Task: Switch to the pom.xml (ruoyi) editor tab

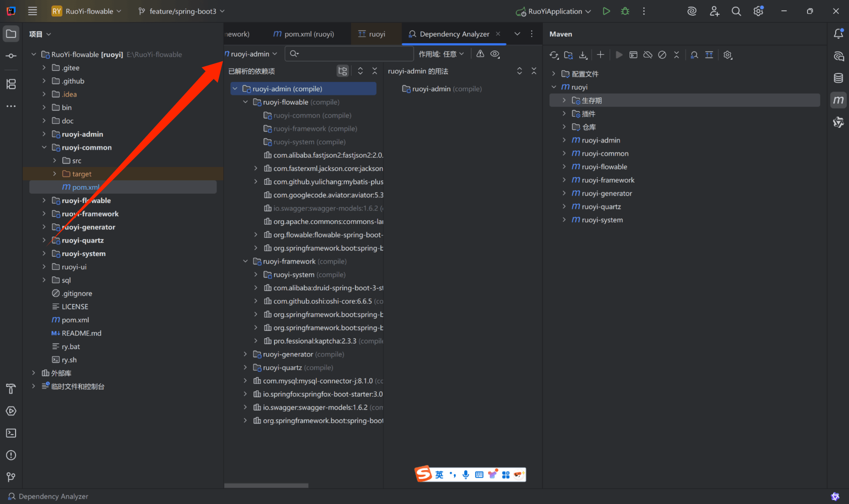Action: tap(304, 34)
